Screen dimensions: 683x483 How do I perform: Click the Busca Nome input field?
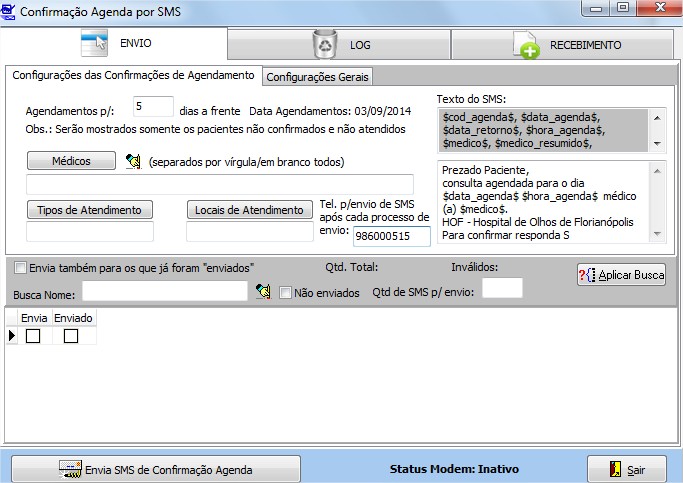pos(165,291)
